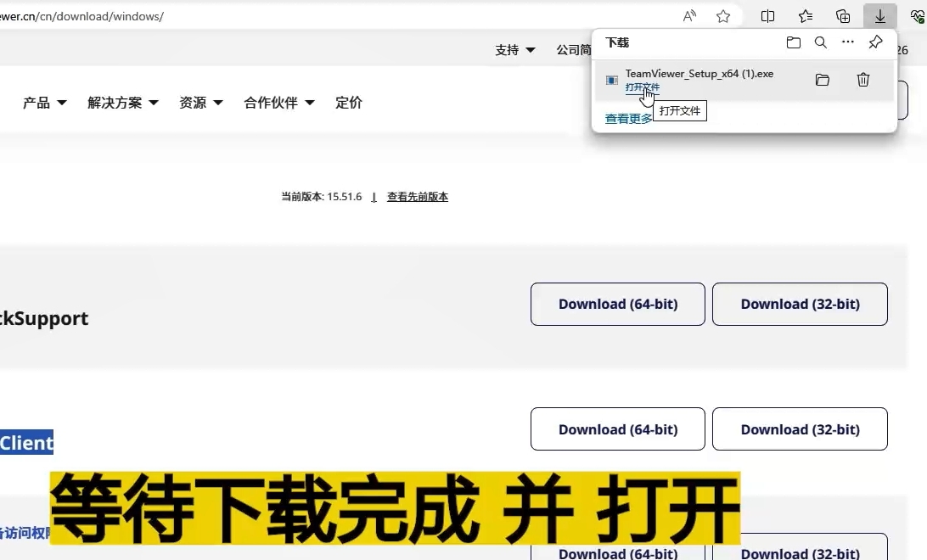Click the address bar URL
This screenshot has width=927, height=560.
[x=82, y=16]
